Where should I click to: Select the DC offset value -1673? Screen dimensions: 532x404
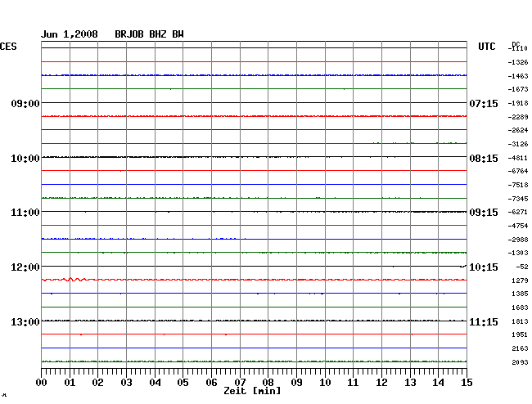518,89
